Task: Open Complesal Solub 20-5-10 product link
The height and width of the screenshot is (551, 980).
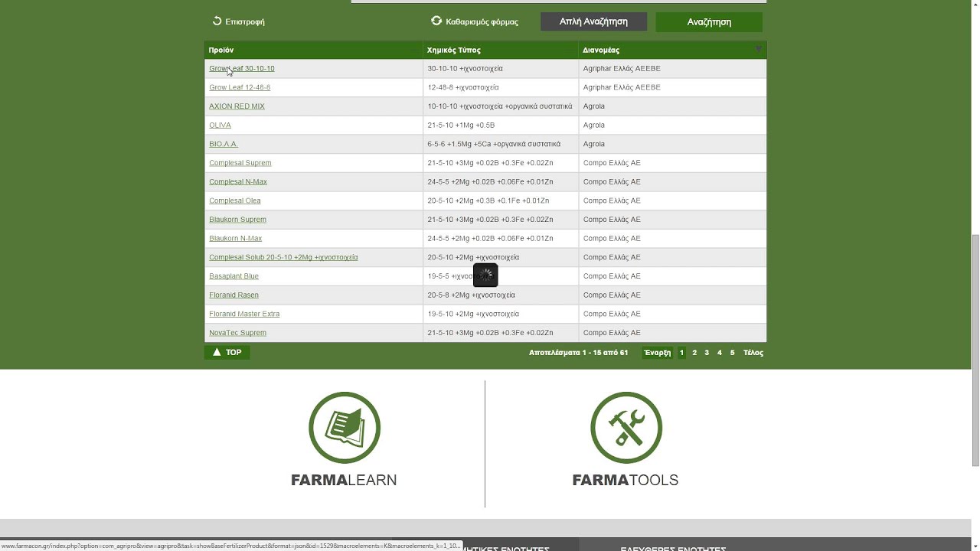Action: coord(283,257)
